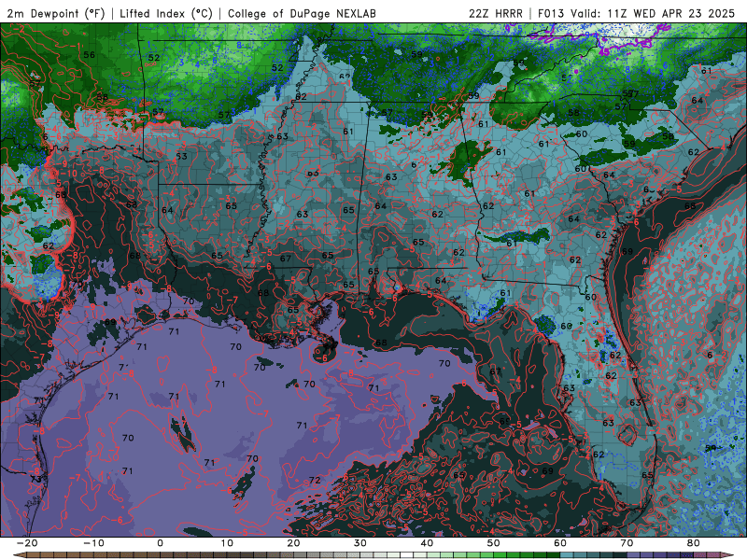Click the "56" dewpoint value on the map
The width and height of the screenshot is (747, 560).
89,55
